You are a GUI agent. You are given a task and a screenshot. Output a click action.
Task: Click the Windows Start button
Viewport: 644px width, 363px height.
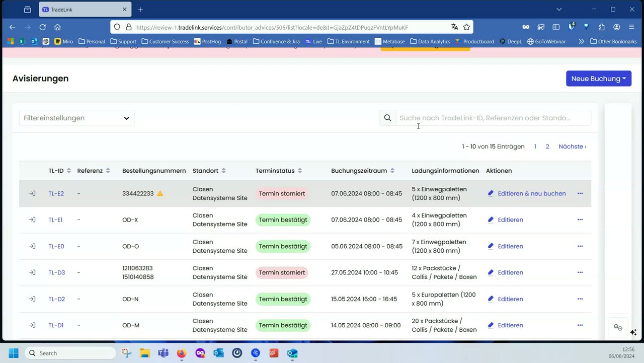coord(14,353)
